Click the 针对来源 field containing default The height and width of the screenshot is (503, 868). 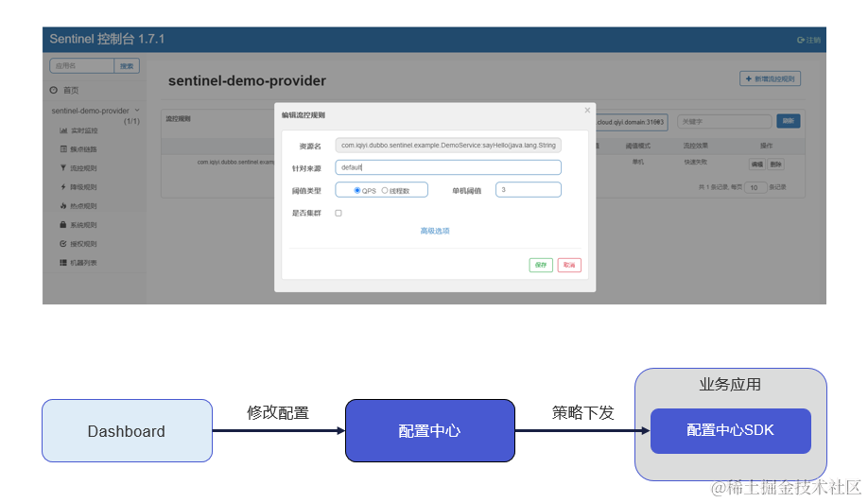click(x=448, y=167)
